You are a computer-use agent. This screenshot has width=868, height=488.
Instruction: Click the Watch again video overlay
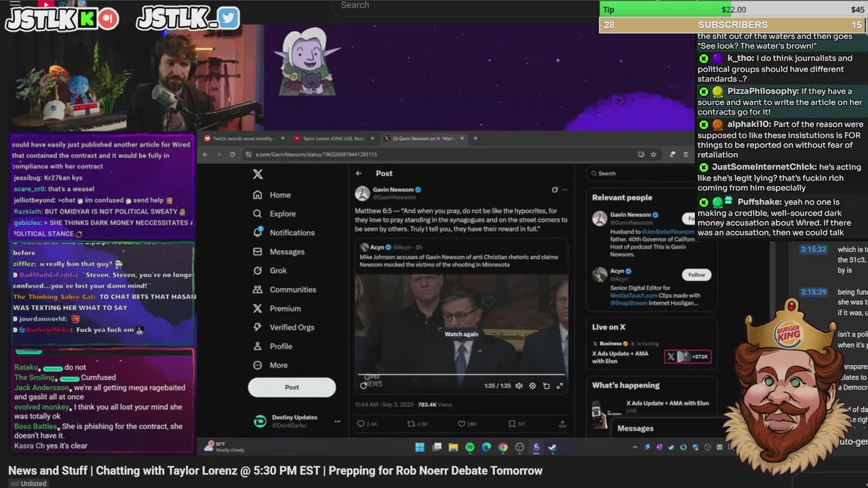coord(461,334)
